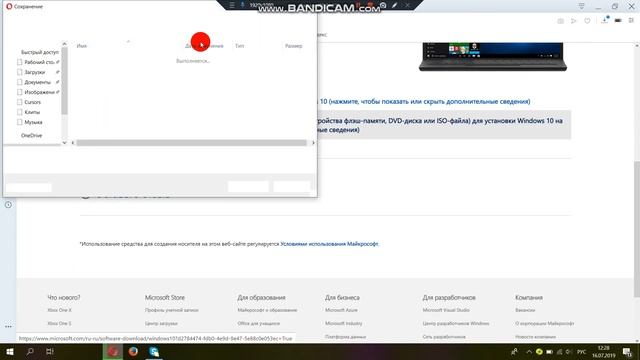Click navigation pane scroll down arrow
Viewport: 640px width, 360px height.
64,142
